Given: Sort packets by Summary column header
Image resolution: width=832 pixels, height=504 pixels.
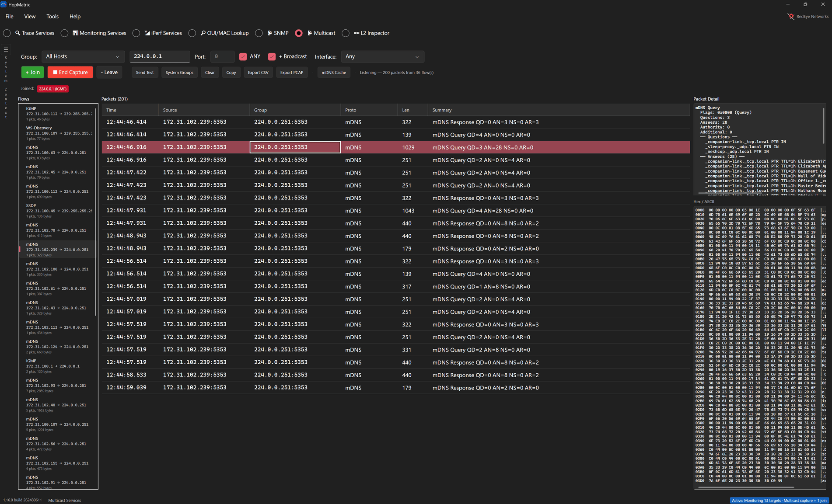Looking at the screenshot, I should [559, 110].
